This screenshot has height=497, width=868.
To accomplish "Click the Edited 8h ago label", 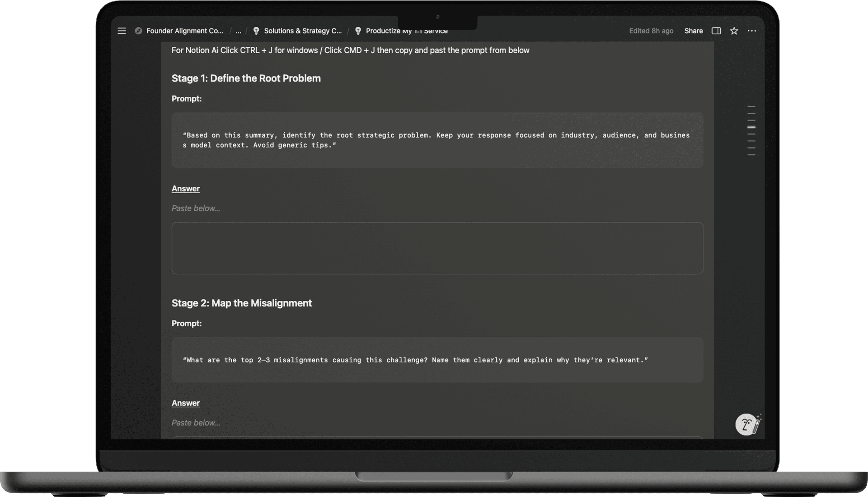I will (651, 31).
